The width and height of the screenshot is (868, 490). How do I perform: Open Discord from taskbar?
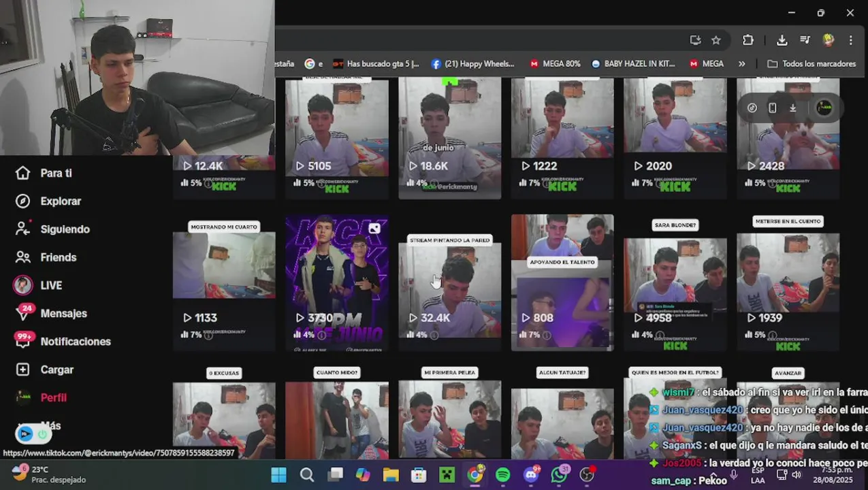(x=531, y=474)
